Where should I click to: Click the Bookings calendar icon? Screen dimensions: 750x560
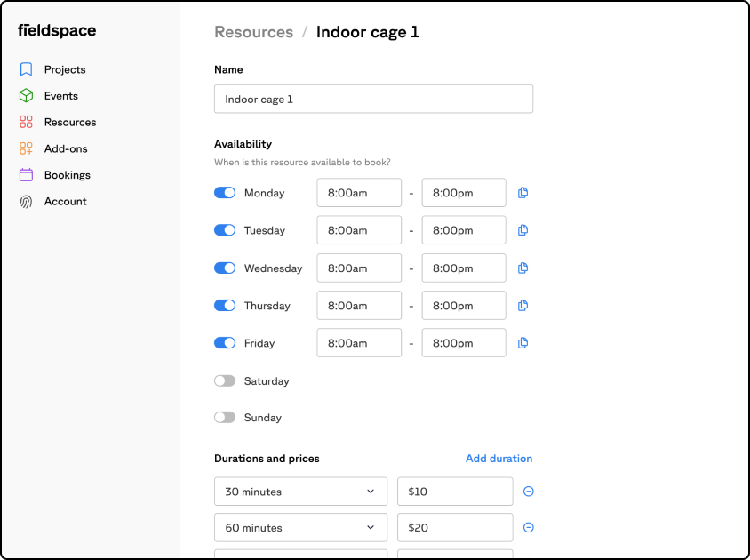tap(27, 175)
